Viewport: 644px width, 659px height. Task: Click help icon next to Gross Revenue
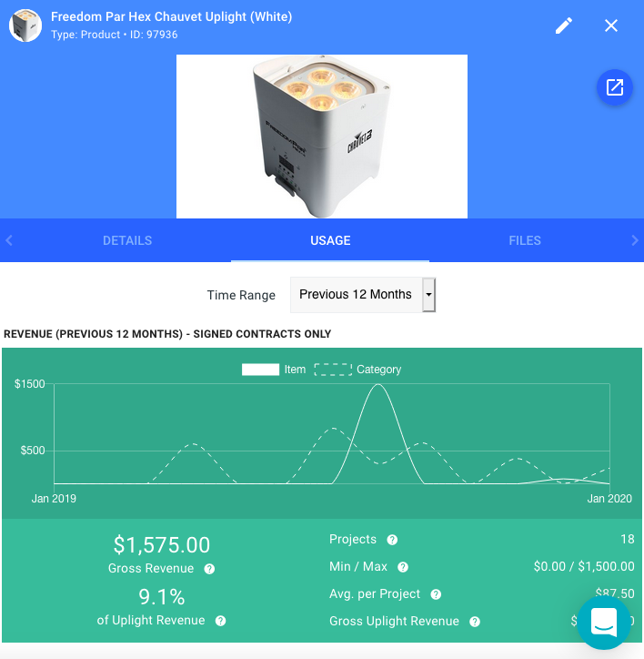click(x=209, y=569)
